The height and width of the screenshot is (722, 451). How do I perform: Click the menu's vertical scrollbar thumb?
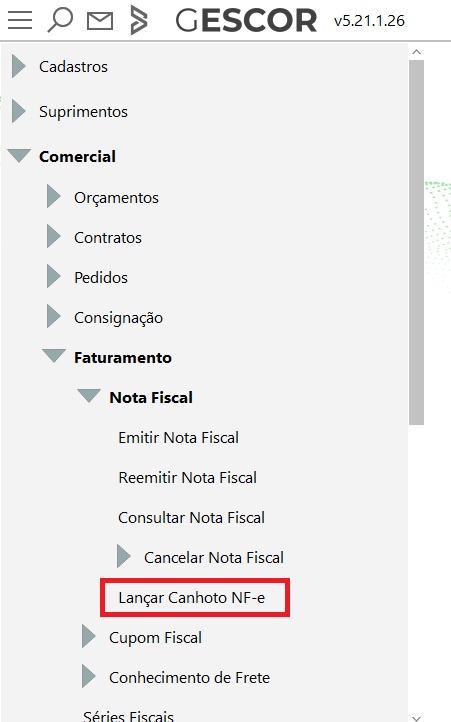416,243
